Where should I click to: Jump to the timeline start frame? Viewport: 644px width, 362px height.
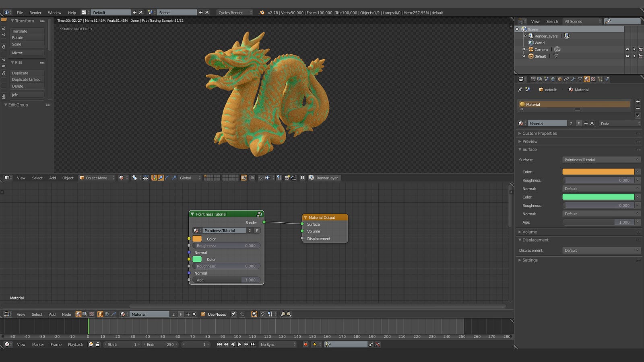[x=219, y=344]
